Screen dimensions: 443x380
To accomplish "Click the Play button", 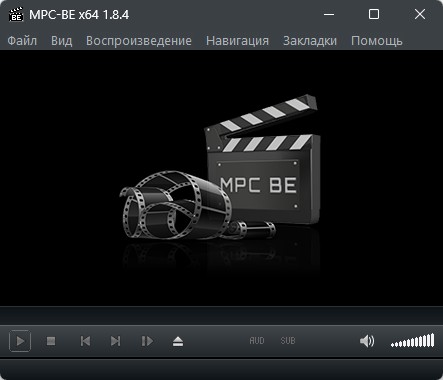I will 20,341.
